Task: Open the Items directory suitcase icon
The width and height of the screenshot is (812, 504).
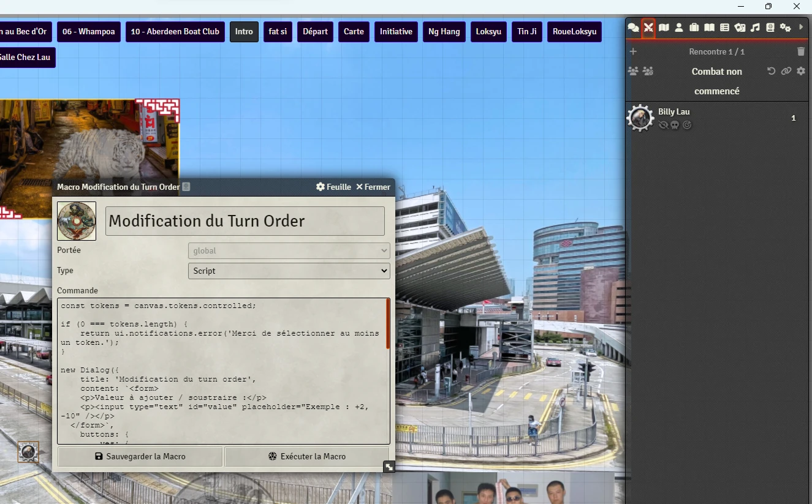Action: click(x=694, y=28)
